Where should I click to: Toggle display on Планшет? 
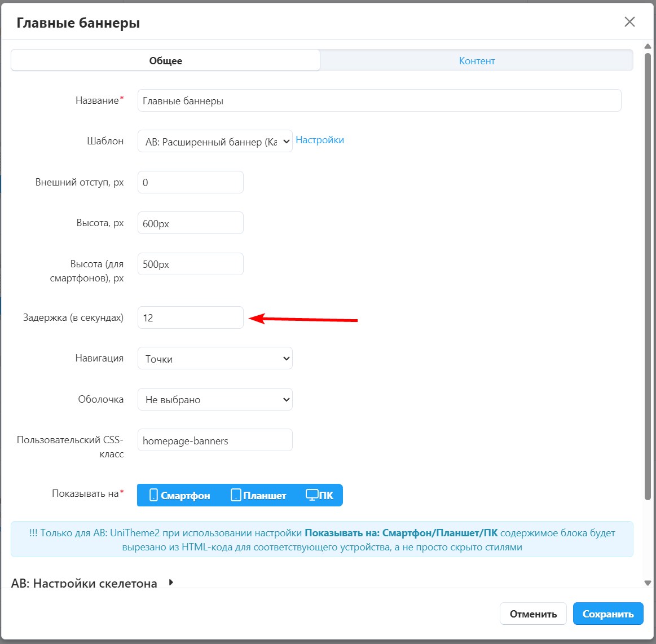[259, 496]
